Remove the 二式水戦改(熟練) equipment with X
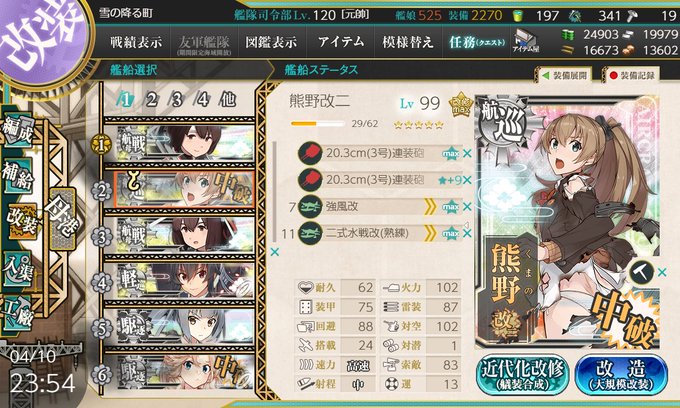 (467, 233)
